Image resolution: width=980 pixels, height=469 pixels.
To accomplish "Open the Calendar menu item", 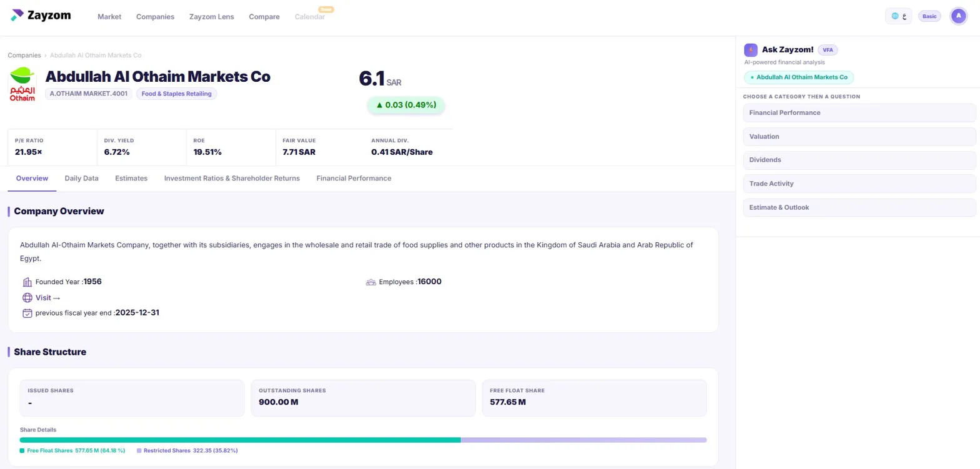I will (310, 17).
